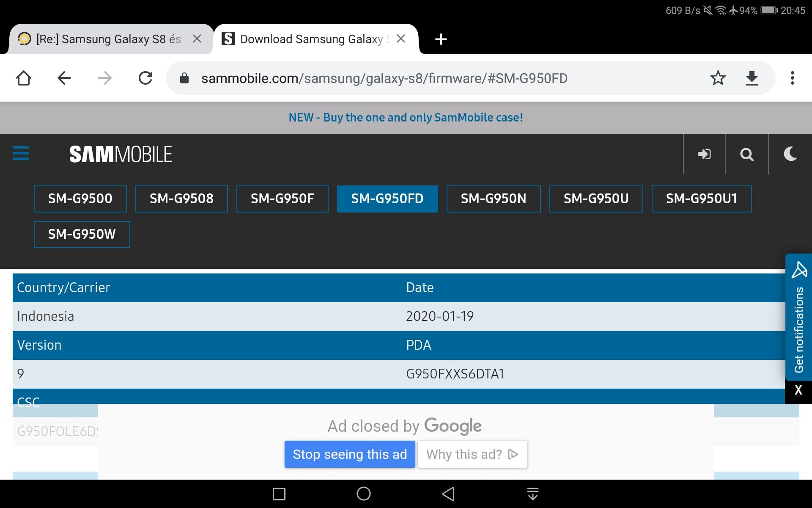The image size is (812, 508).
Task: Open site search via magnifier icon
Action: [747, 154]
